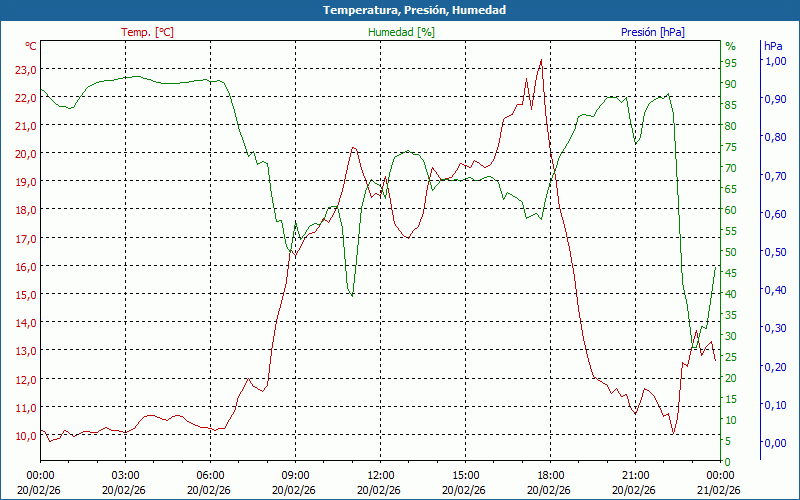Click the 06:00 time label on x-axis

210,475
